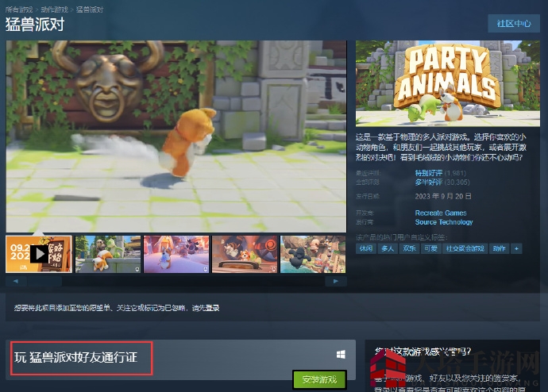Click the plus button to add tags
Screen dimensions: 548x392
(516, 248)
